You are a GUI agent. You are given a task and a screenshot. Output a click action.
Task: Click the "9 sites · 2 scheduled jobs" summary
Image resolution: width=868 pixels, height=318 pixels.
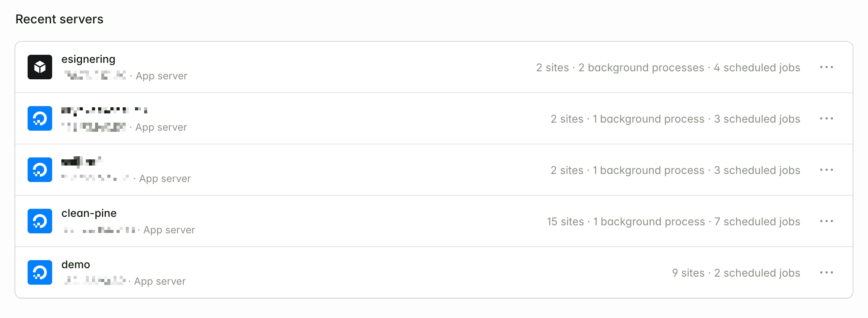[736, 273]
